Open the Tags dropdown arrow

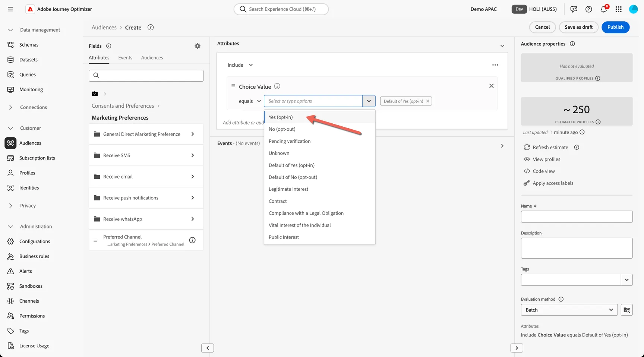click(627, 279)
